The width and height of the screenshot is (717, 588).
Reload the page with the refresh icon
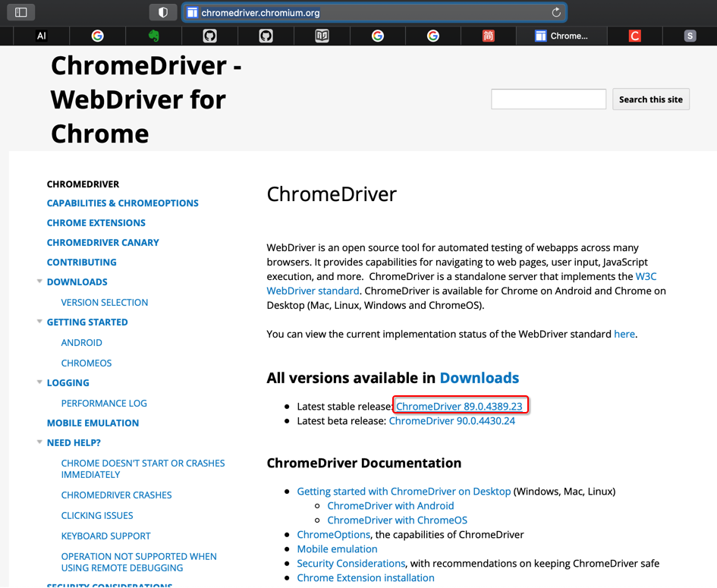pyautogui.click(x=556, y=12)
